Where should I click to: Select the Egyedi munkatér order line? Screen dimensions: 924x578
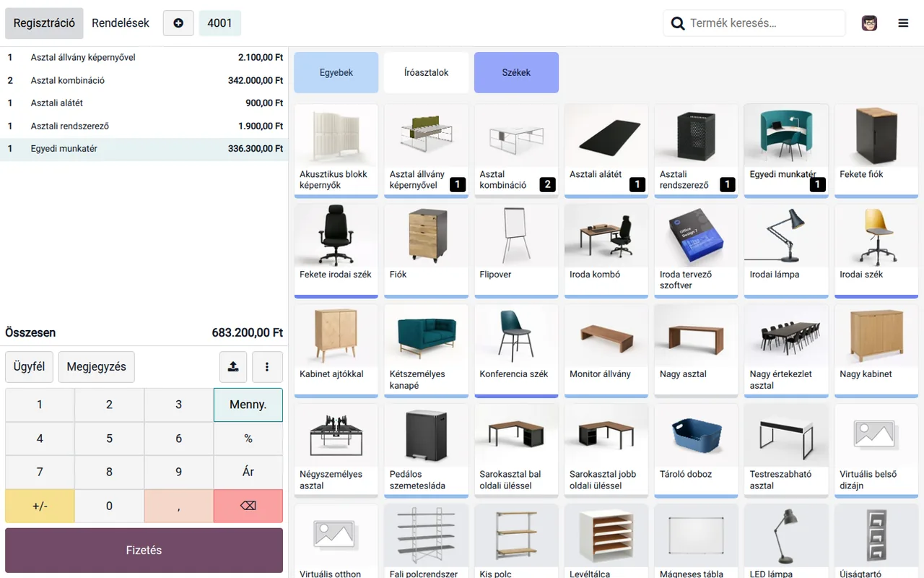144,149
